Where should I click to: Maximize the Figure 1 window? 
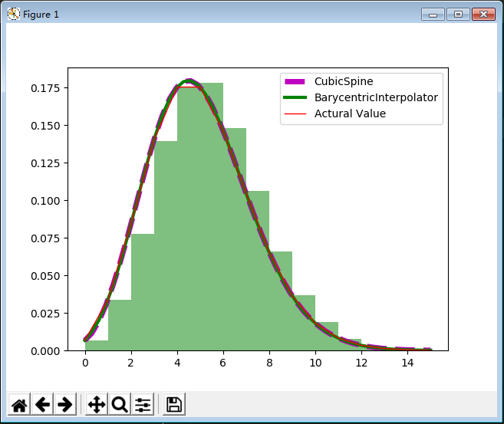click(x=458, y=15)
